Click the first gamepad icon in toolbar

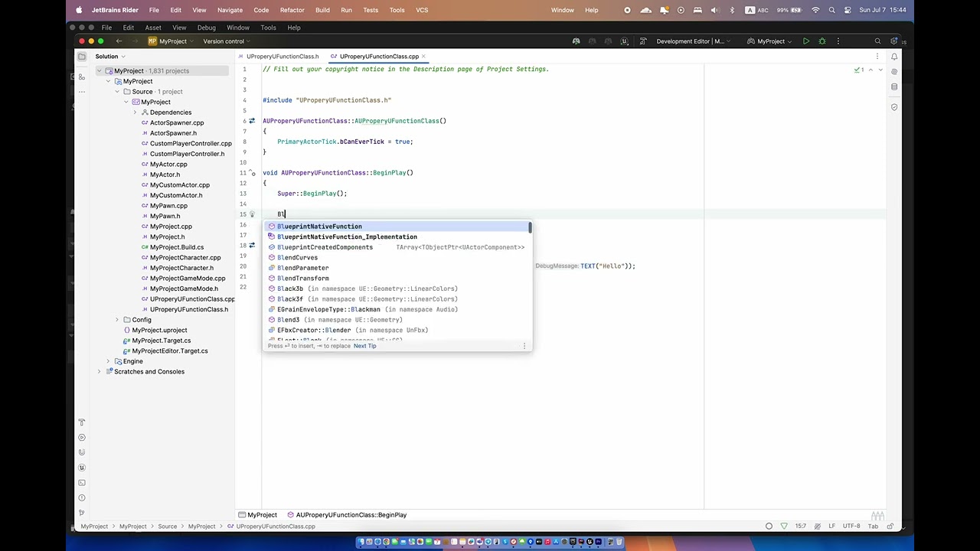[576, 41]
